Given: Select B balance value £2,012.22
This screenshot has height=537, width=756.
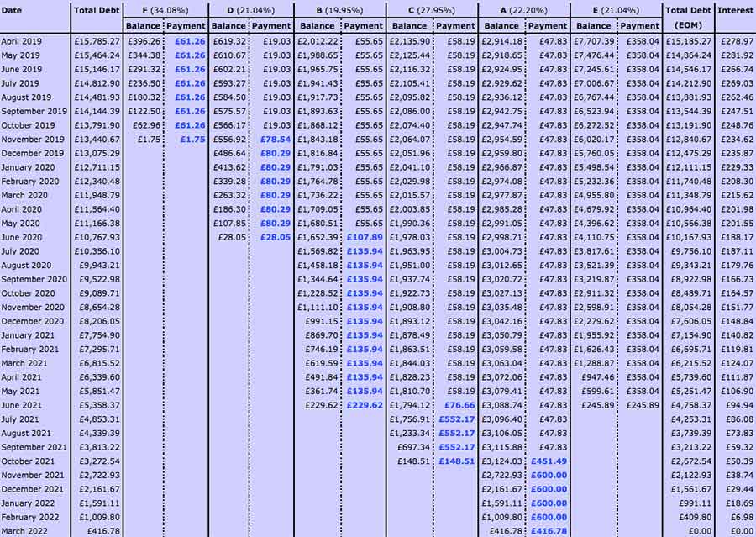Looking at the screenshot, I should [x=318, y=41].
